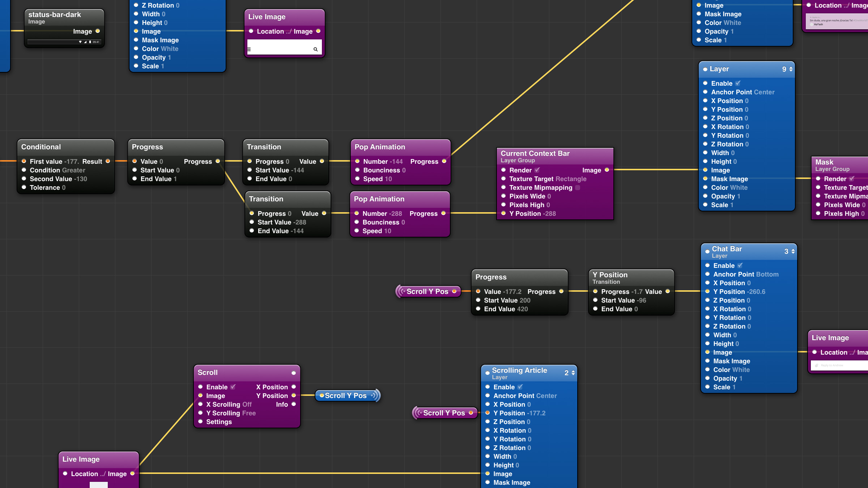The height and width of the screenshot is (488, 868).
Task: Click the Scroll patch title output port
Action: (x=294, y=373)
